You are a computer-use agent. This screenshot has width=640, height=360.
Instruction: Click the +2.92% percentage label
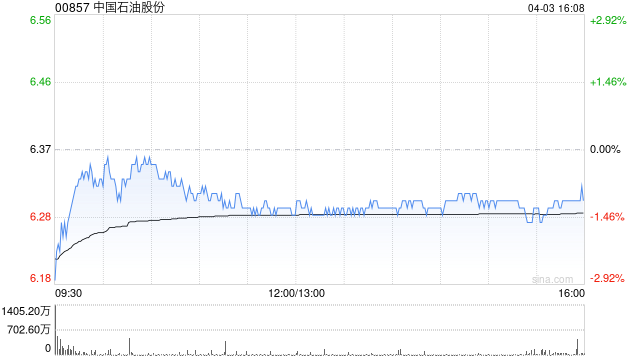click(x=608, y=20)
